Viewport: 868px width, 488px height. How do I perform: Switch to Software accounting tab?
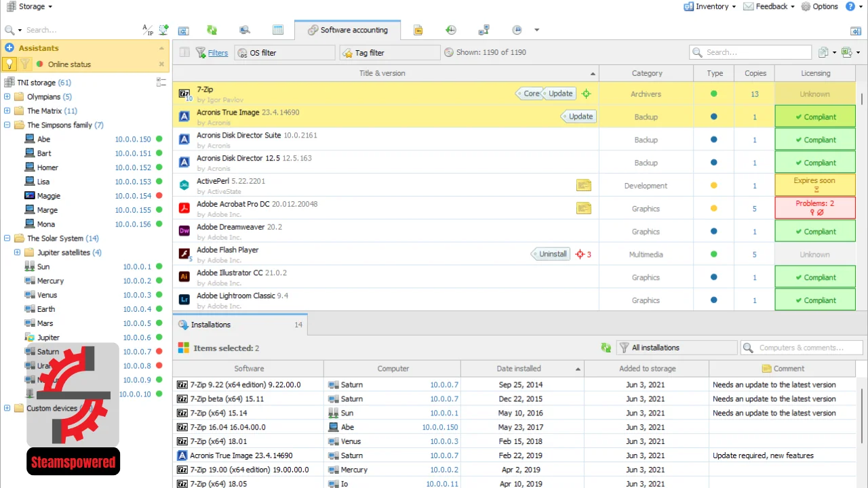point(348,30)
